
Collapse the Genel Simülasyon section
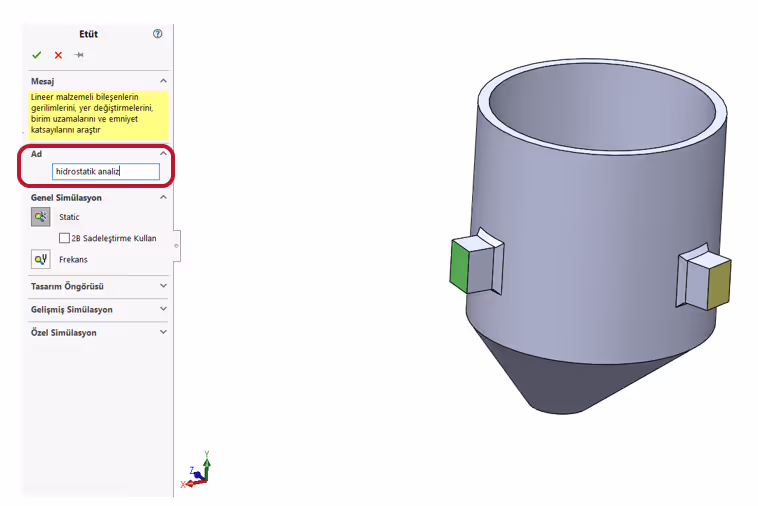pos(163,197)
